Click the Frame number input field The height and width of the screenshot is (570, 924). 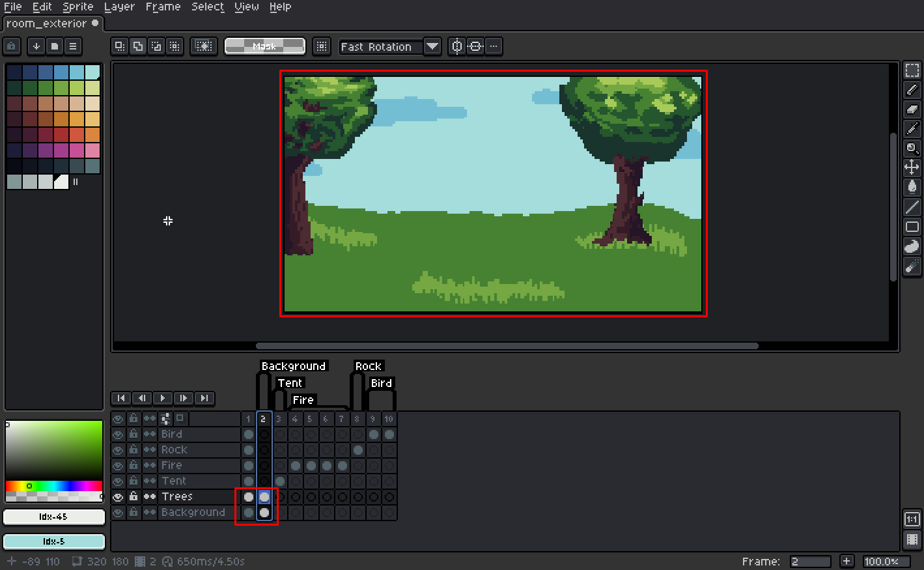(811, 562)
